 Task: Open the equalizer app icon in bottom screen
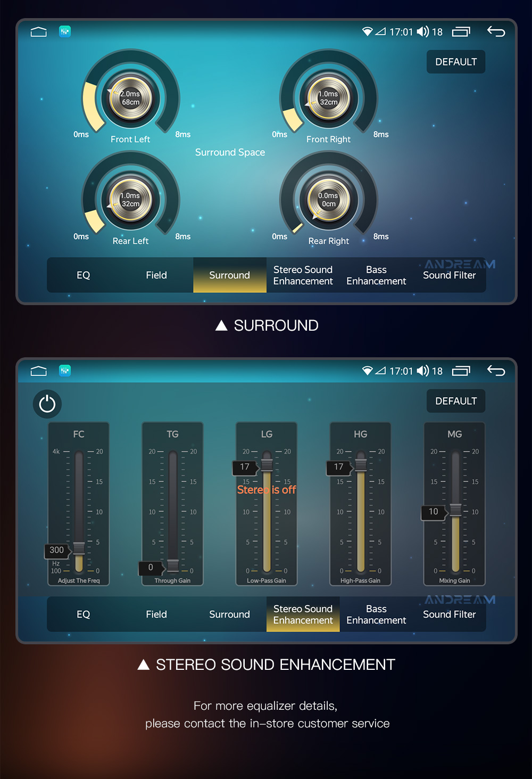pyautogui.click(x=65, y=371)
